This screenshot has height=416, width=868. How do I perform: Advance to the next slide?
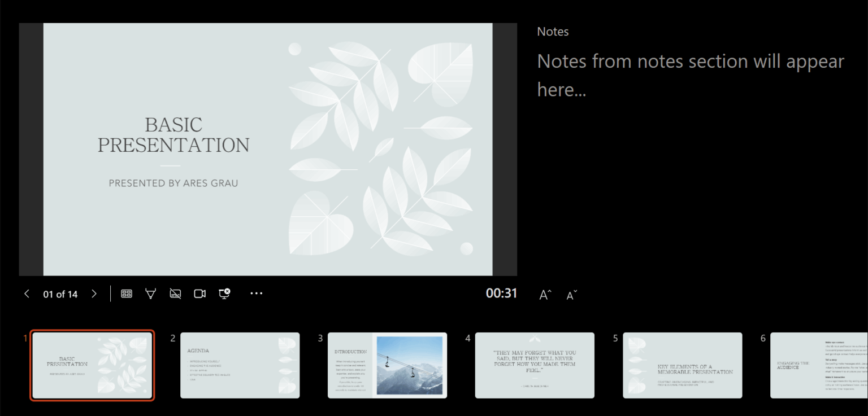(x=94, y=294)
